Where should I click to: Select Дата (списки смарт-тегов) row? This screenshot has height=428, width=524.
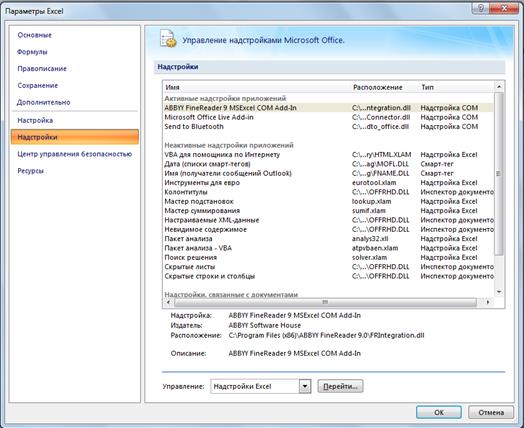[x=328, y=164]
